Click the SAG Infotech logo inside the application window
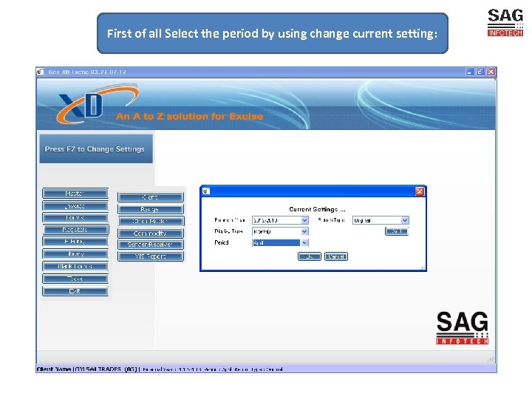The height and width of the screenshot is (399, 532). click(x=462, y=328)
